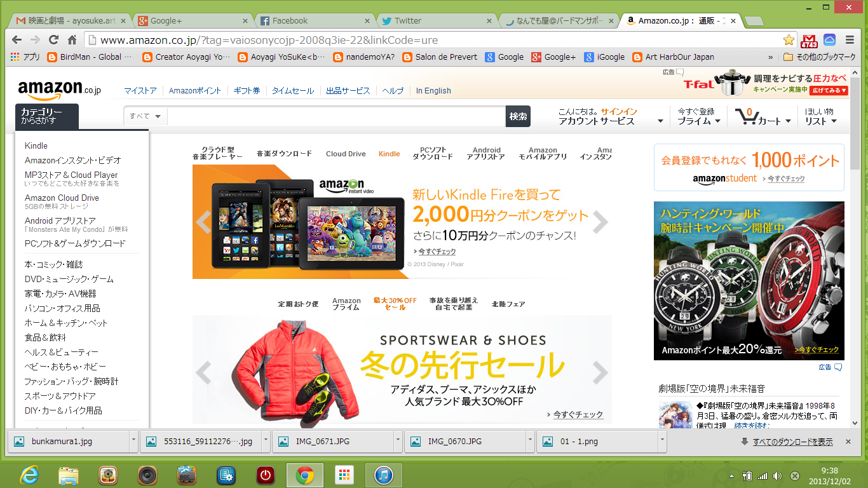Open the Hunting World watch ad image
The width and height of the screenshot is (868, 488).
pyautogui.click(x=749, y=281)
